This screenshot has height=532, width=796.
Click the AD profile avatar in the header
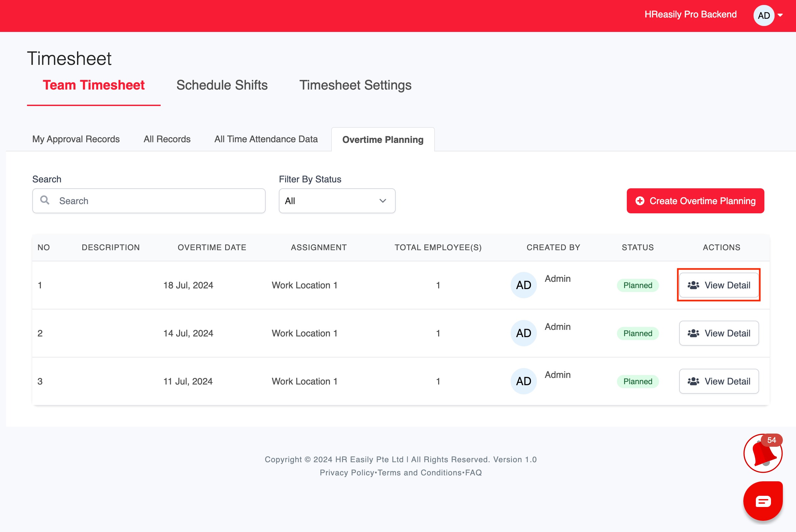click(x=763, y=15)
